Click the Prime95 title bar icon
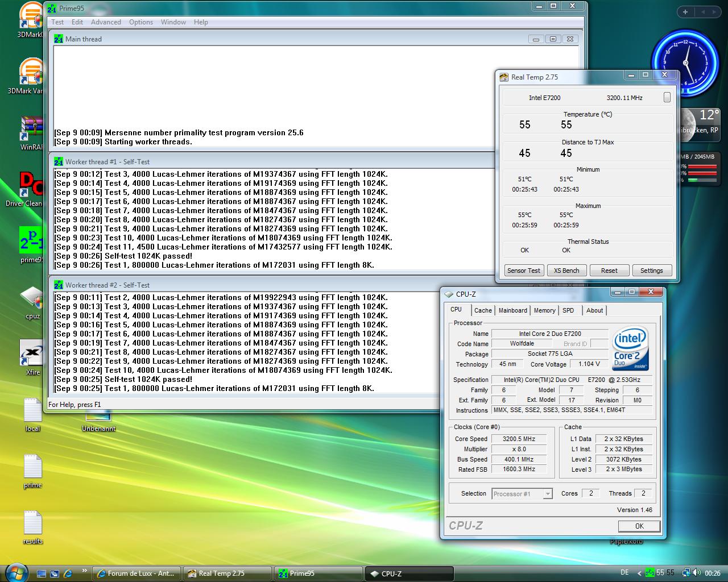The image size is (728, 582). click(52, 9)
